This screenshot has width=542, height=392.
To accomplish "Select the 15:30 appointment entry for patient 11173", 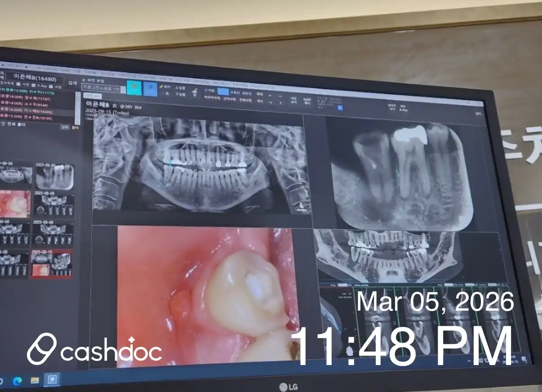I will tap(27, 92).
